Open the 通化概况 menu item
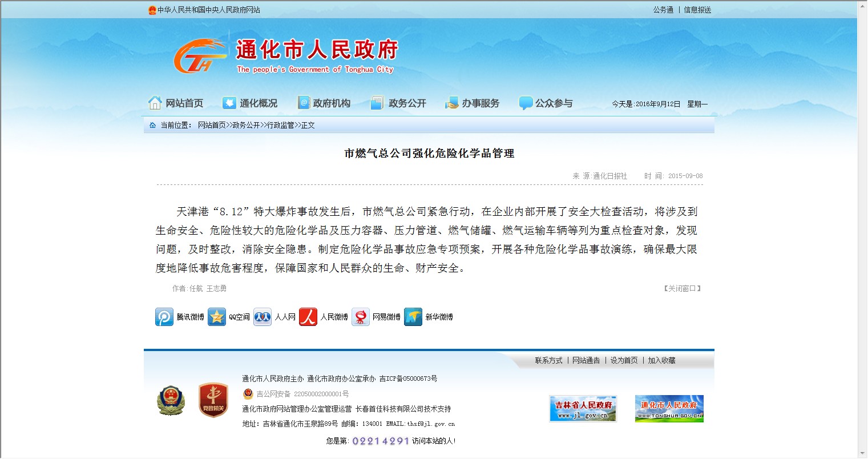 pos(251,103)
